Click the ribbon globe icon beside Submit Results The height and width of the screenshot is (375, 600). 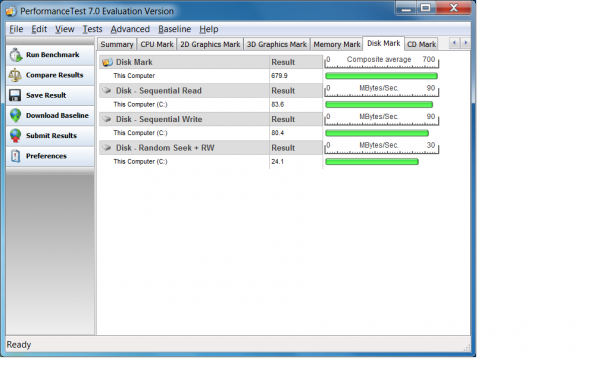[x=16, y=135]
